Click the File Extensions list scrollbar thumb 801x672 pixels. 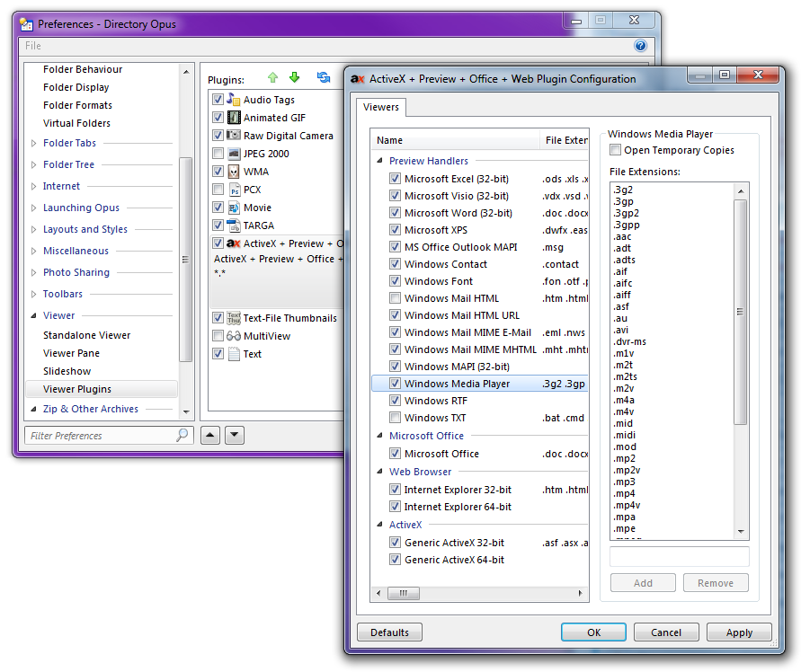click(740, 312)
